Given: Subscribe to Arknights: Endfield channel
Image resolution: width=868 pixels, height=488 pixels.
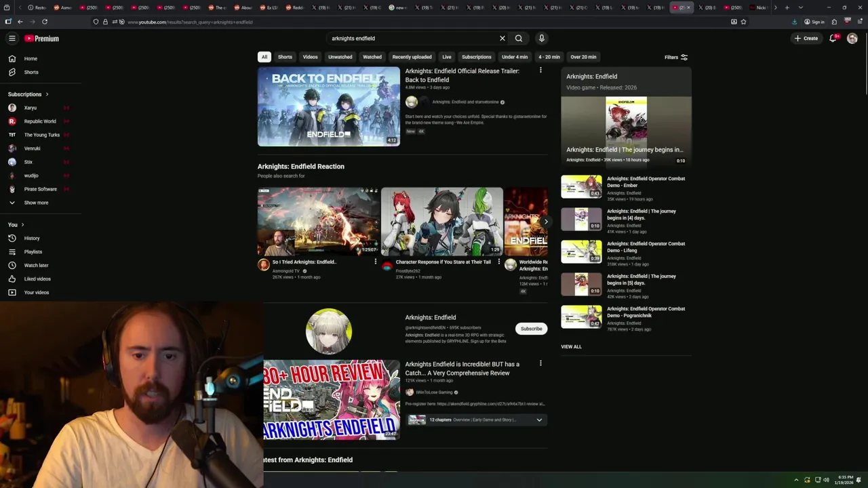Looking at the screenshot, I should [532, 329].
